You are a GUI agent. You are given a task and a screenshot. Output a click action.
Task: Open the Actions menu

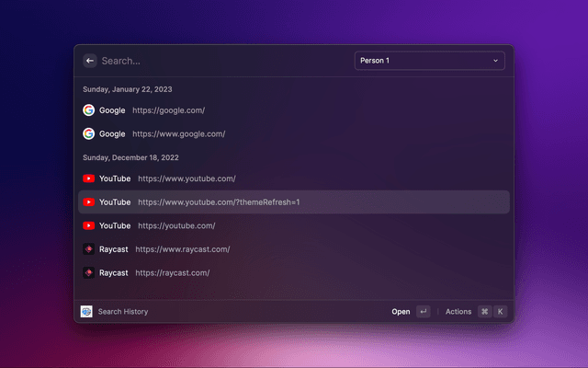(458, 312)
